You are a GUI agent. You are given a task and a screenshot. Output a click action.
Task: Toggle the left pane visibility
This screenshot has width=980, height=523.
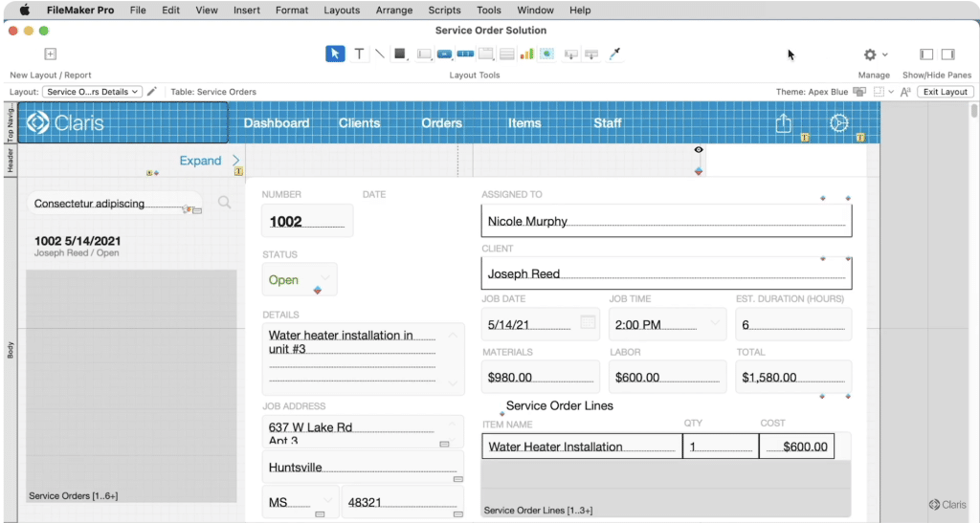coord(925,54)
